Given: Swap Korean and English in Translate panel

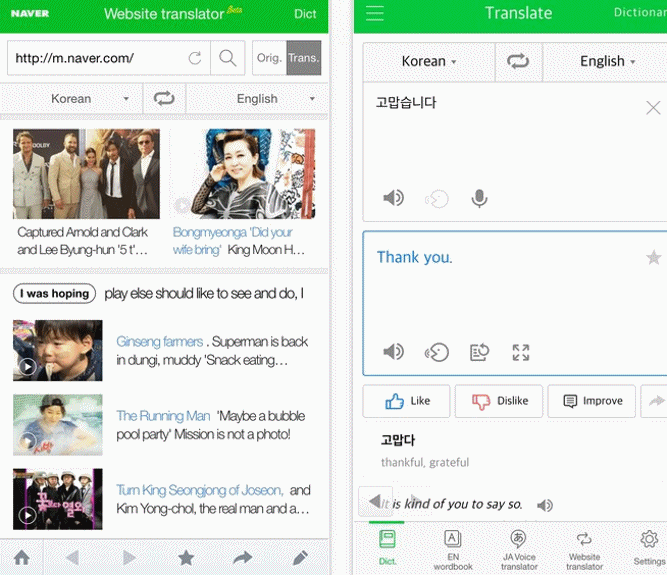Looking at the screenshot, I should pyautogui.click(x=518, y=61).
